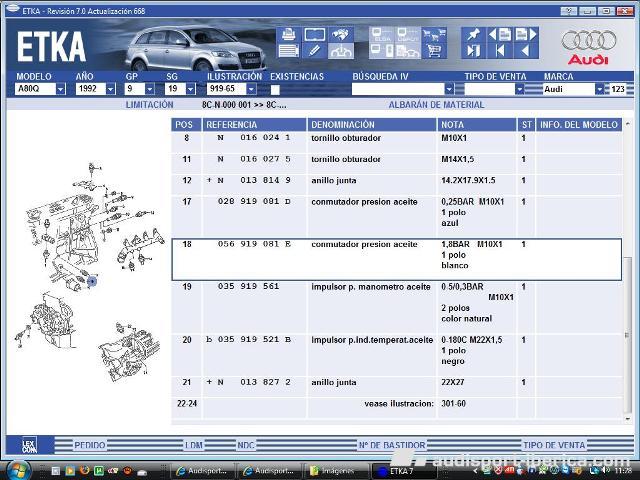Click the Audi rings logo
The width and height of the screenshot is (640, 480).
point(588,40)
